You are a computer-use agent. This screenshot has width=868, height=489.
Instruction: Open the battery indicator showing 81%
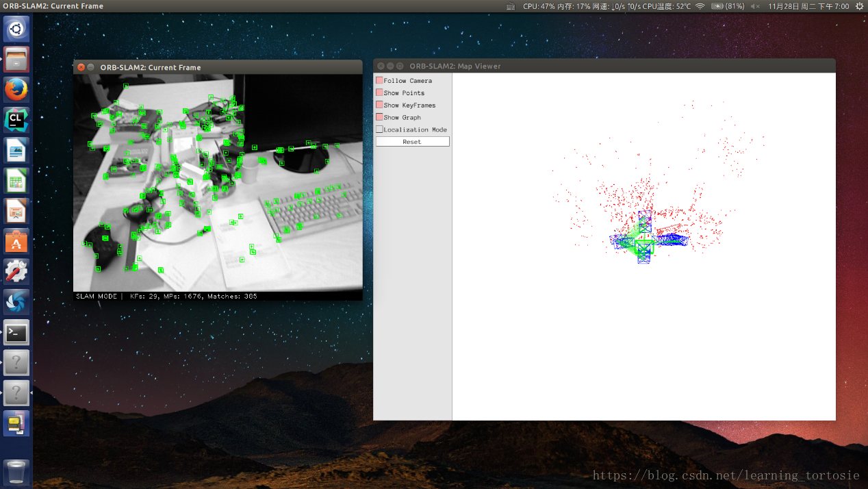[728, 6]
